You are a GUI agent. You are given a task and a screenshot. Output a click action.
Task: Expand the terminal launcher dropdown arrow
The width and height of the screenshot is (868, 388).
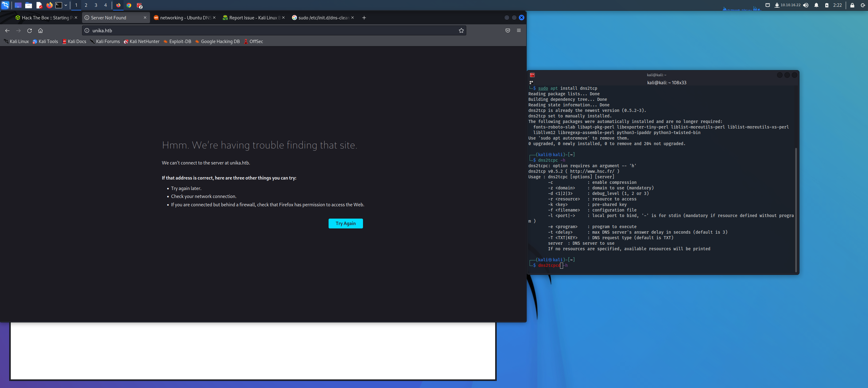click(x=66, y=5)
